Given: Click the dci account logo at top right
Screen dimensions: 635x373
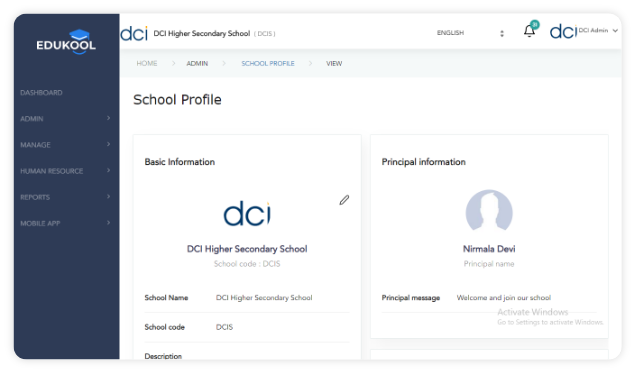Looking at the screenshot, I should (x=563, y=31).
